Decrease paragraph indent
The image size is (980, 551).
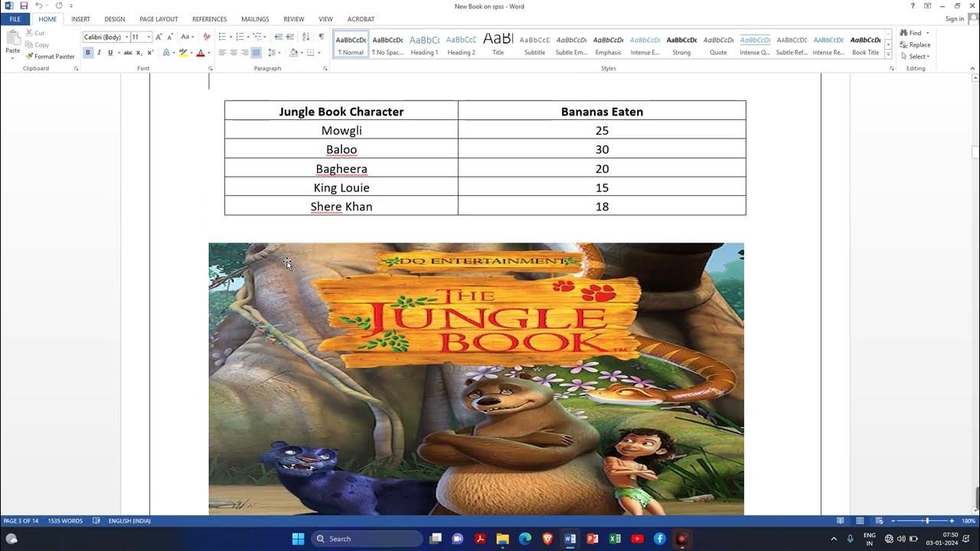coord(279,37)
